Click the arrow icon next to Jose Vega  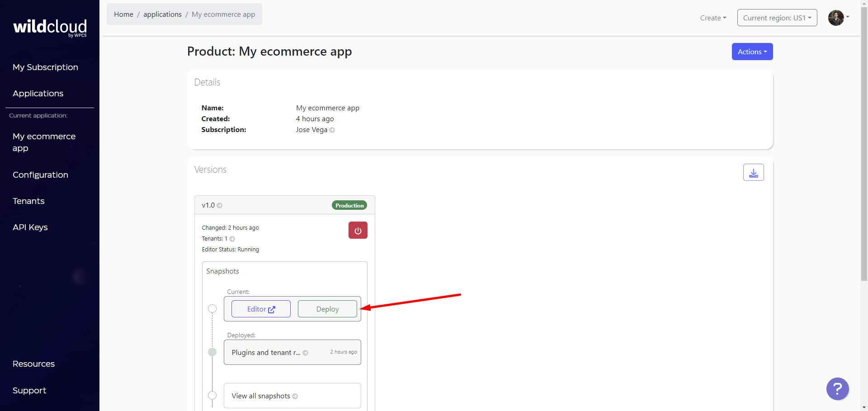pyautogui.click(x=332, y=130)
